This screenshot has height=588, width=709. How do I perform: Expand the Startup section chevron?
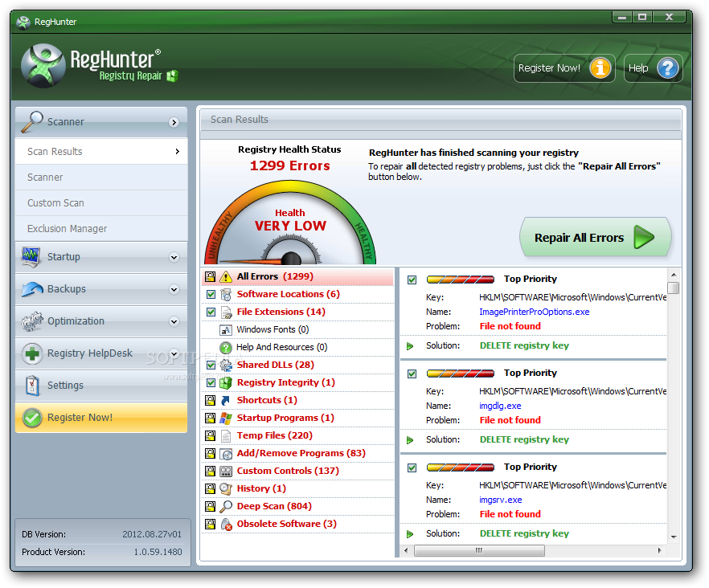point(174,258)
